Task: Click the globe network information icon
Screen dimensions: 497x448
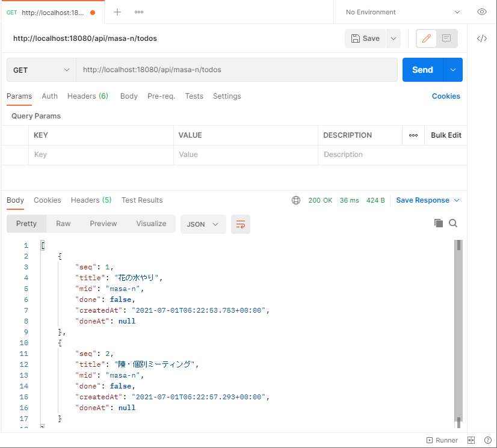Action: [x=295, y=200]
